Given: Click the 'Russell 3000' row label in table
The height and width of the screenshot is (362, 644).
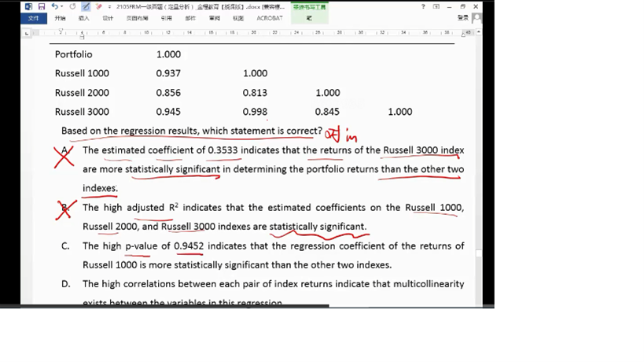Looking at the screenshot, I should pos(82,112).
